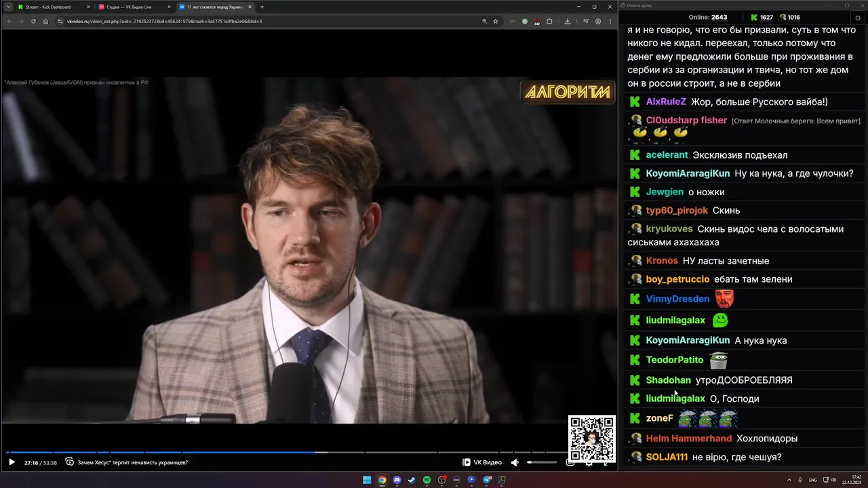Open the red extension with 242 badge
The image size is (868, 488).
537,22
